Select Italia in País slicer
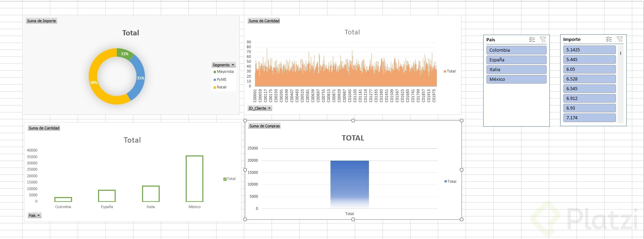This screenshot has height=239, width=644. click(x=516, y=69)
